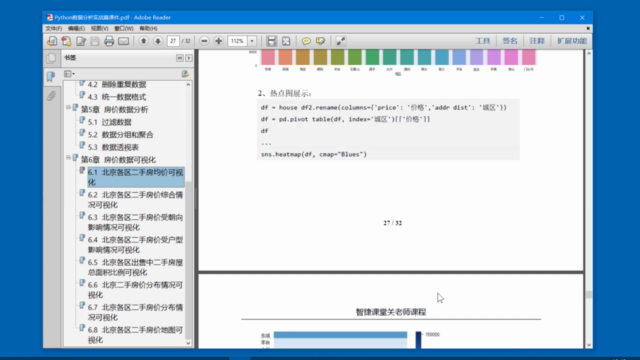Click the email envelope toolbar icon
Image resolution: width=640 pixels, height=360 pixels.
pos(124,41)
